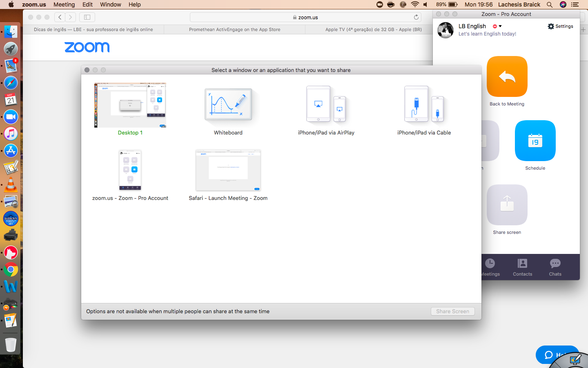Open the Siri icon in menu bar
Viewport: 588px width, 368px height.
tap(563, 4)
